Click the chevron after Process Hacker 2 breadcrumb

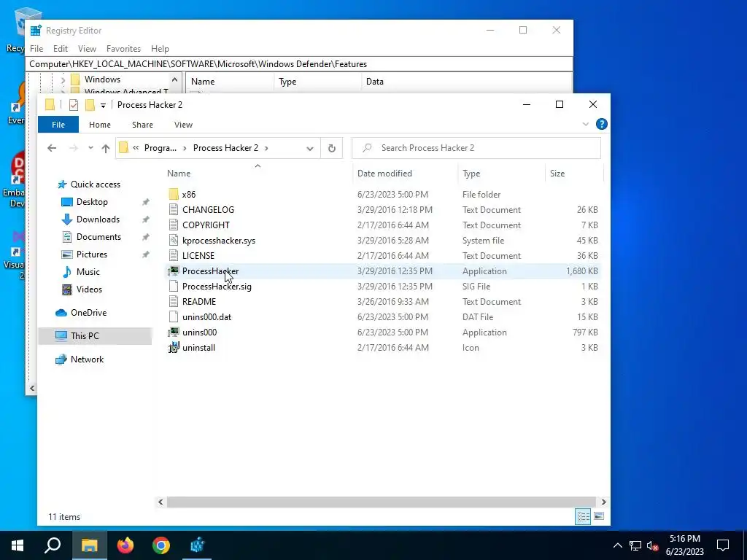266,148
